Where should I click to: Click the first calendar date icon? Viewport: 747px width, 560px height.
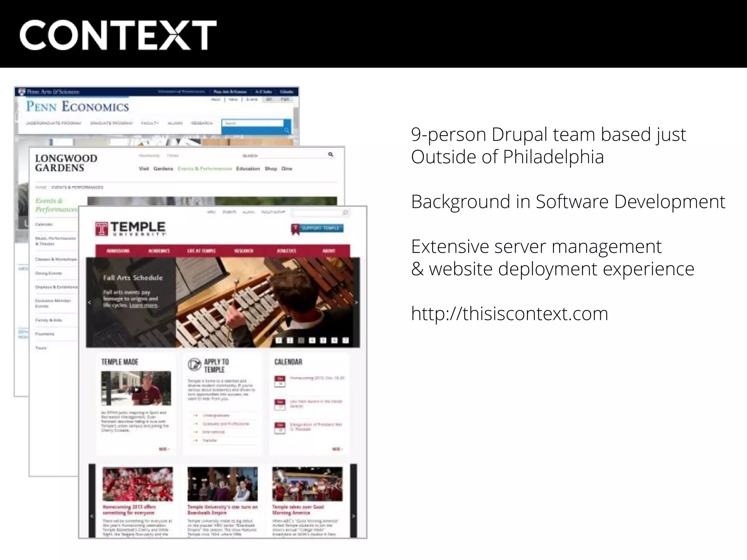click(x=280, y=381)
